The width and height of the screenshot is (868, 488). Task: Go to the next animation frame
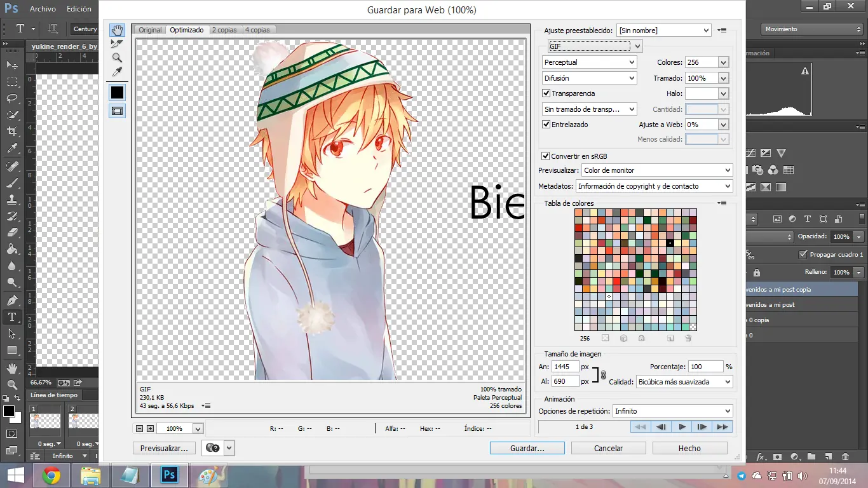coord(702,427)
